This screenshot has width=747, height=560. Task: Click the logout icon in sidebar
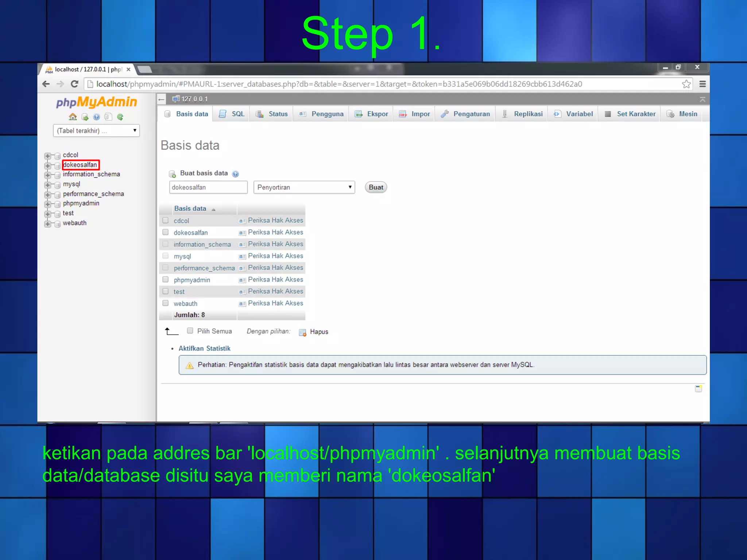[x=85, y=117]
